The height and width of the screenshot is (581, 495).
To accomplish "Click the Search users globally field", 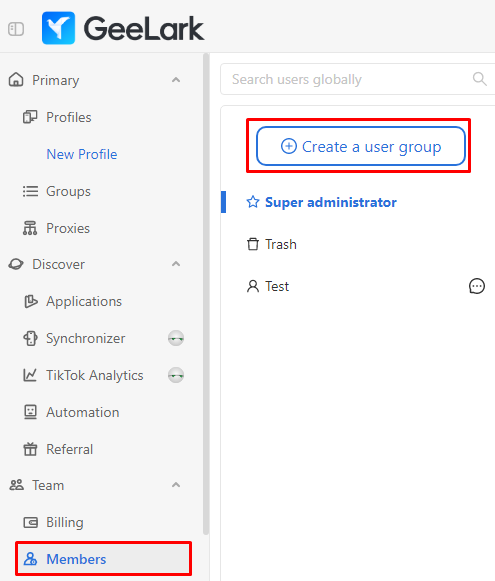I will tap(358, 79).
